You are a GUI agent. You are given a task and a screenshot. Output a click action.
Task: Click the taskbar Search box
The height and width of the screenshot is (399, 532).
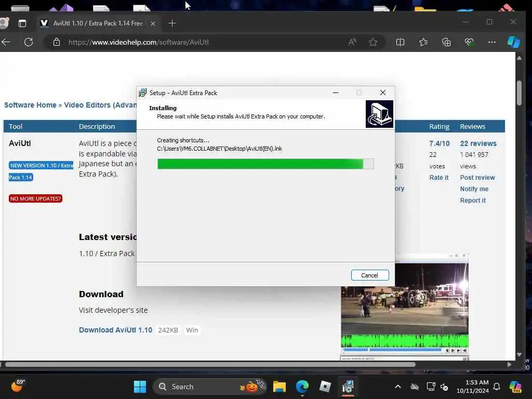tap(210, 387)
